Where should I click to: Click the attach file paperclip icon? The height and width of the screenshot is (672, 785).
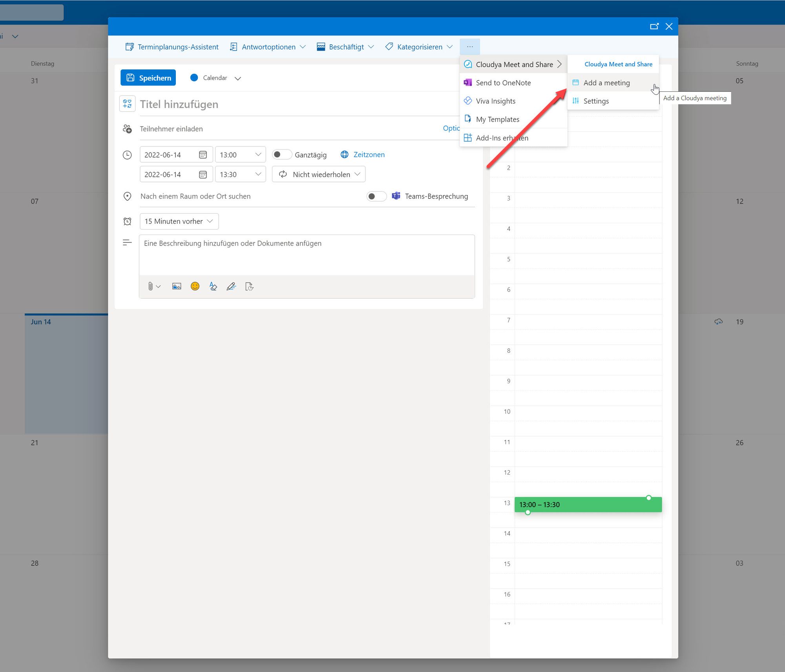150,286
